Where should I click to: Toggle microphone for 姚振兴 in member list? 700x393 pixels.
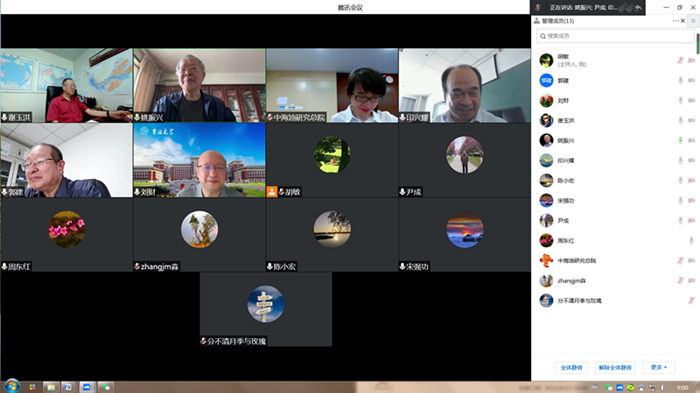click(680, 140)
